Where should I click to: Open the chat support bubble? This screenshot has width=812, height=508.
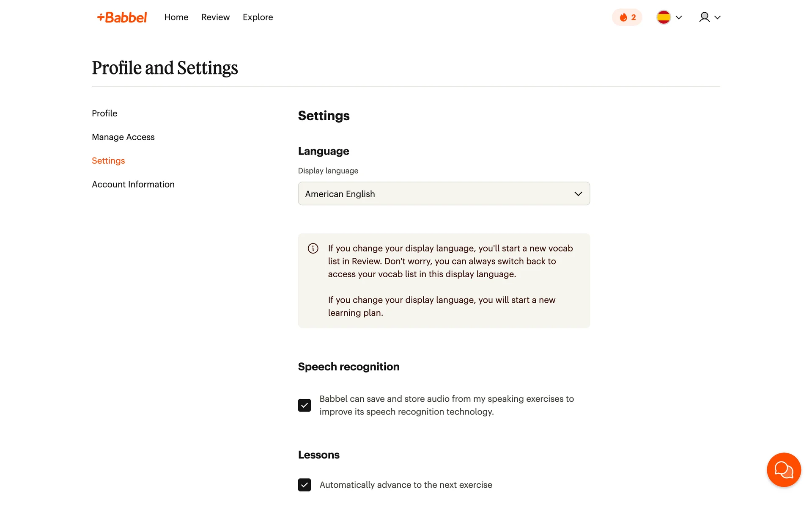[x=784, y=470]
